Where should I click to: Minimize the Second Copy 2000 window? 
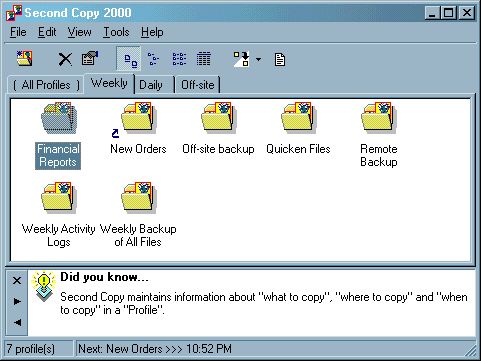pos(432,13)
